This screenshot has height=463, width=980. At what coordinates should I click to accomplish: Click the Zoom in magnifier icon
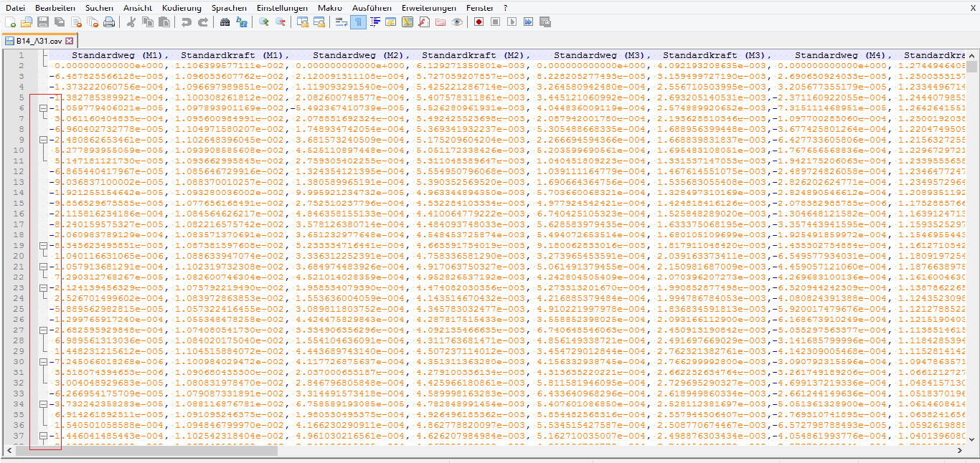[x=264, y=22]
